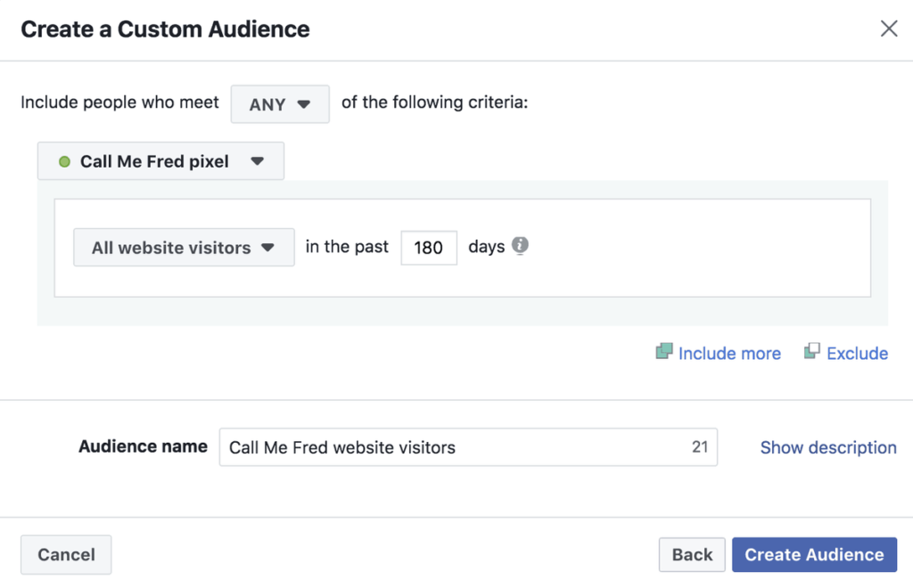This screenshot has height=588, width=913.
Task: Click the 'Include people who meet' text
Action: pos(120,102)
